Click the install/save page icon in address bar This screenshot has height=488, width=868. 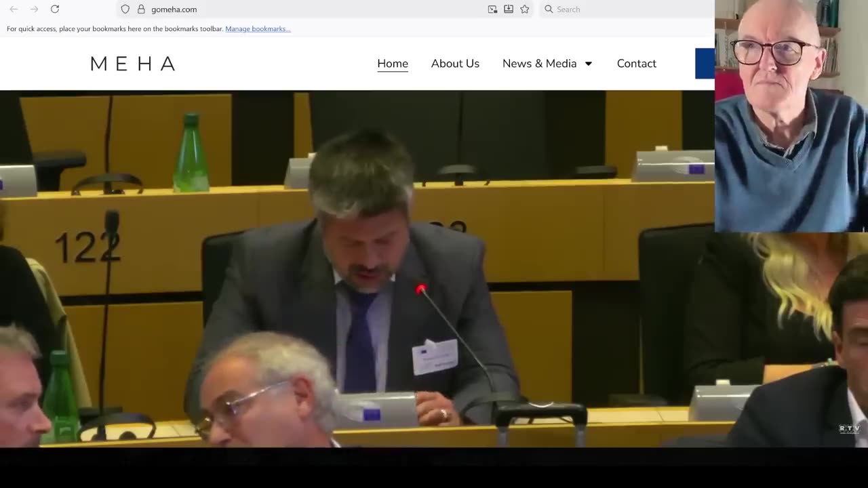[509, 9]
